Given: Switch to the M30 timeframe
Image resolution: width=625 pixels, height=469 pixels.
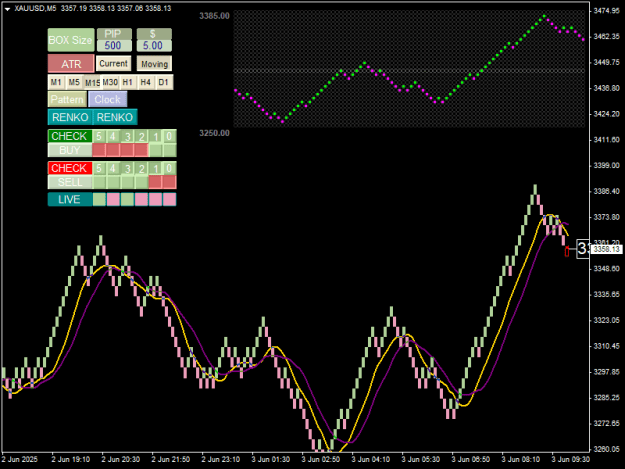Looking at the screenshot, I should coord(110,82).
